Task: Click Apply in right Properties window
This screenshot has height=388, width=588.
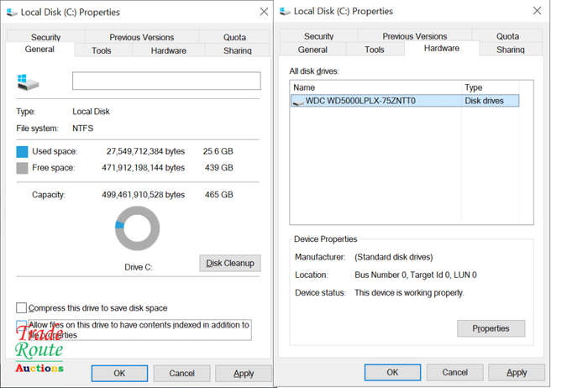Action: 517,372
